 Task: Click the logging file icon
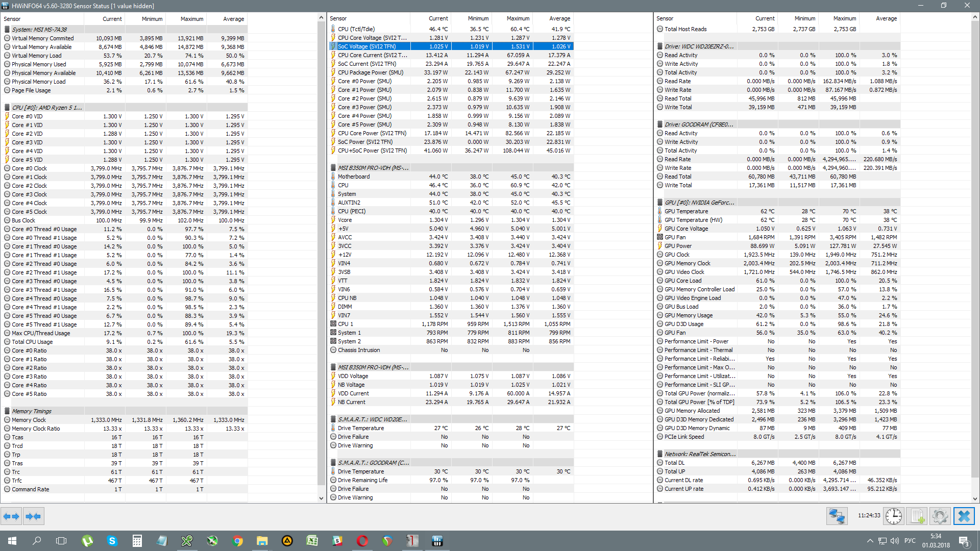[917, 516]
